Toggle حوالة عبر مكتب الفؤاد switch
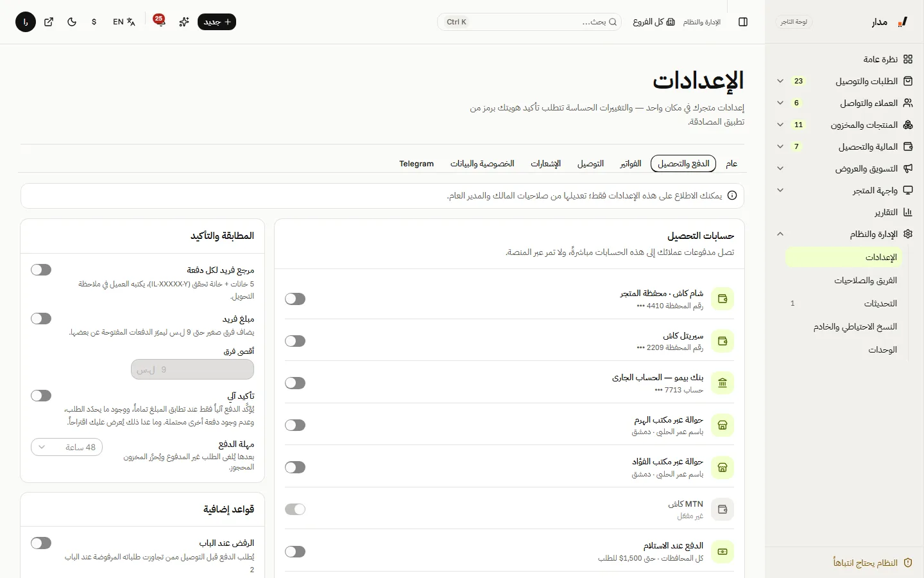Screen dimensions: 924x578 click(x=295, y=467)
